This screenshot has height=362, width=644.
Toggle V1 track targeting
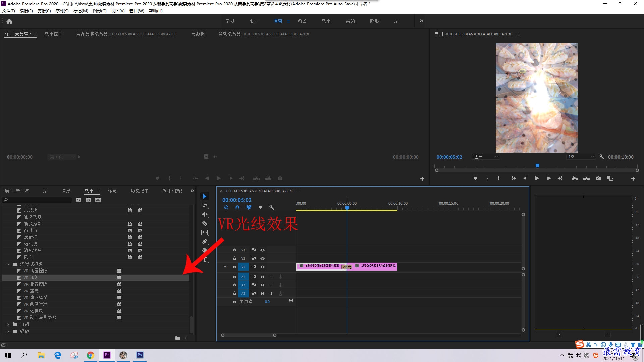pos(243,267)
